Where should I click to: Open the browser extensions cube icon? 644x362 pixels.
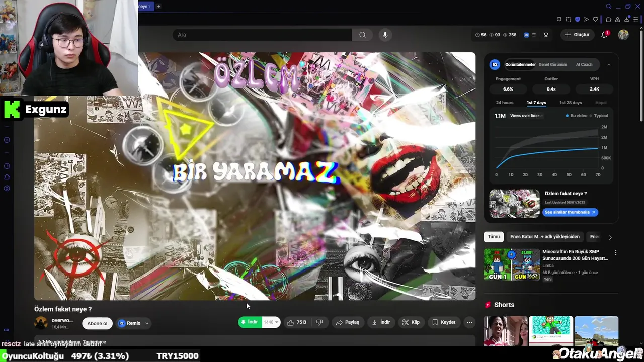click(x=608, y=20)
